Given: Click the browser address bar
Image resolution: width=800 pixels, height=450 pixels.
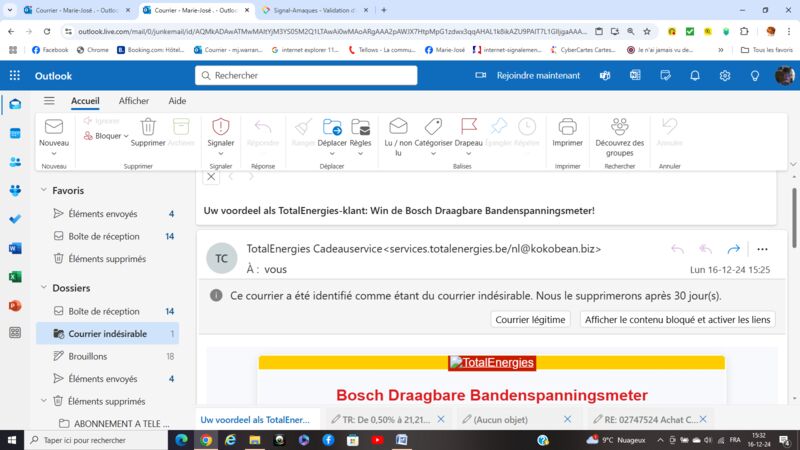Looking at the screenshot, I should coord(332,32).
